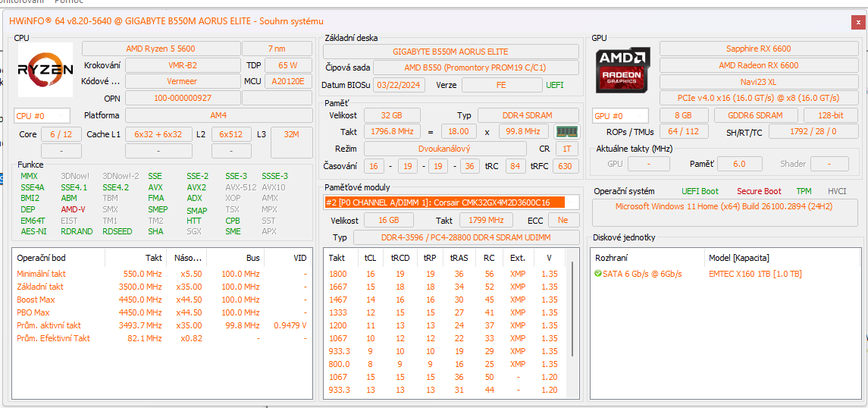Click the MCU value A20120E
Screen dimensions: 868x408
click(x=288, y=81)
